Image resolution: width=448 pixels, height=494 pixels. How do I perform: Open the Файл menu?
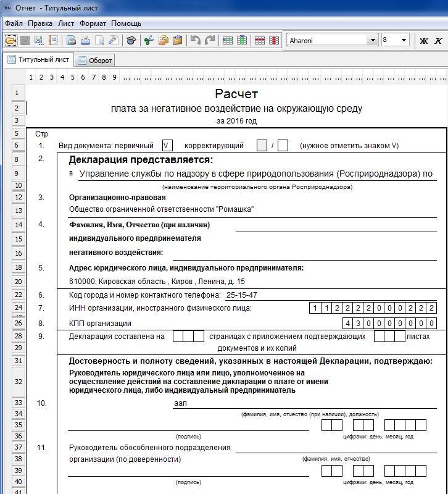coord(14,23)
